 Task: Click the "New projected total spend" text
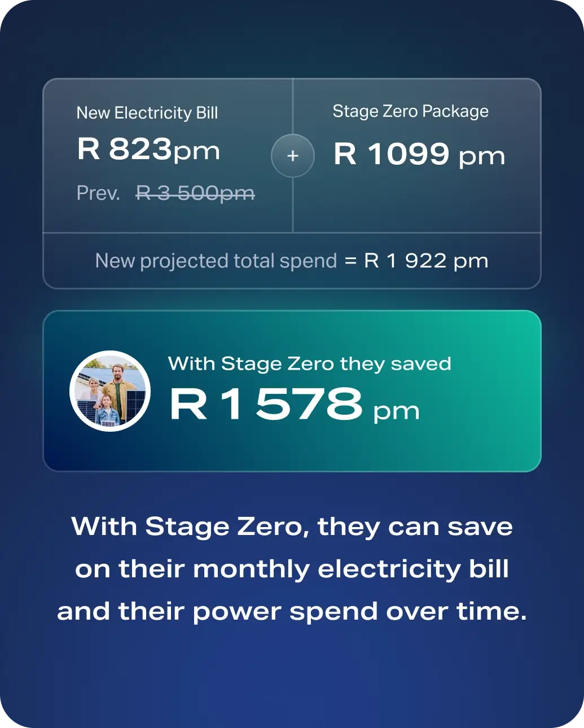(216, 261)
